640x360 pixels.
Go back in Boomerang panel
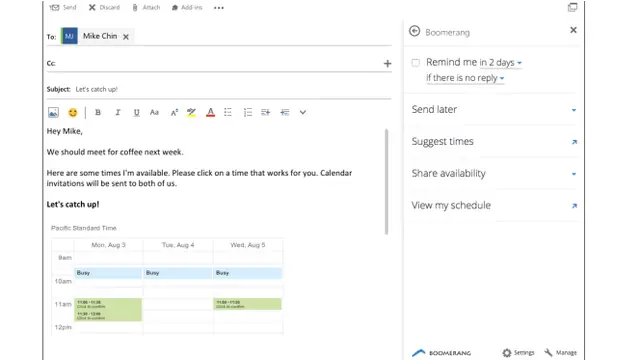tap(414, 31)
